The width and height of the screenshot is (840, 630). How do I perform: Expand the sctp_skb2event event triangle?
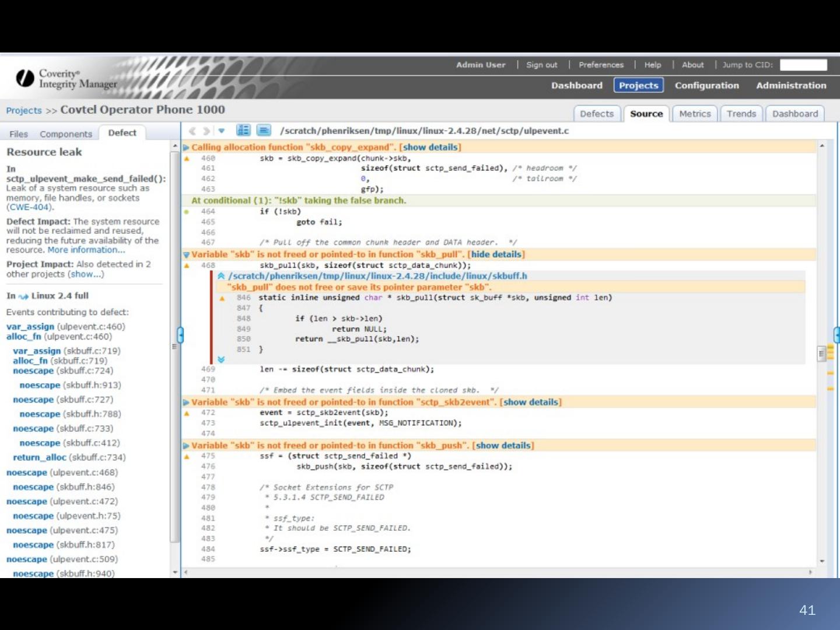click(x=187, y=402)
